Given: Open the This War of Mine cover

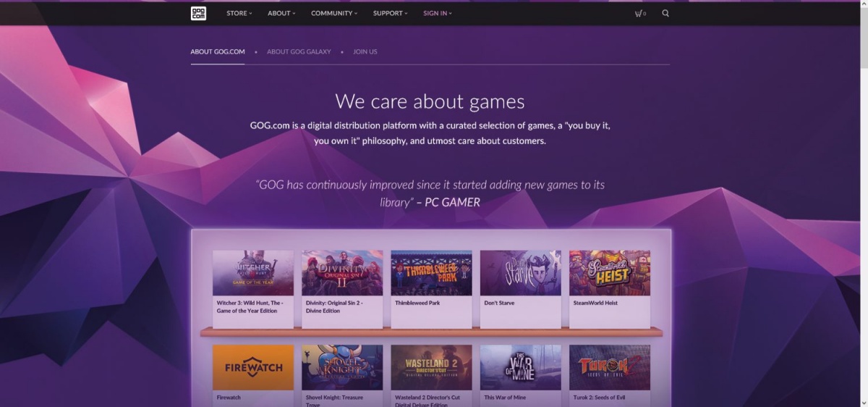Looking at the screenshot, I should tap(521, 367).
